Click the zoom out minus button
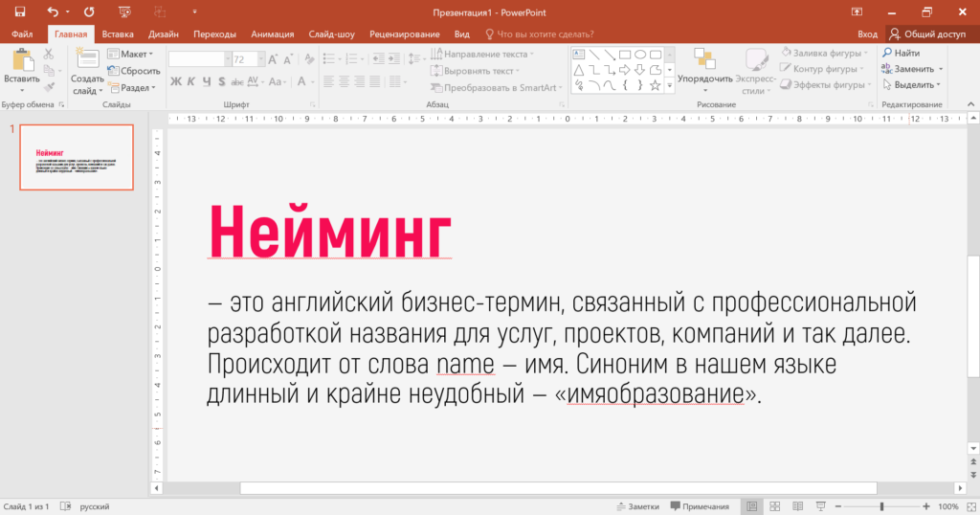Image resolution: width=980 pixels, height=515 pixels. click(838, 506)
